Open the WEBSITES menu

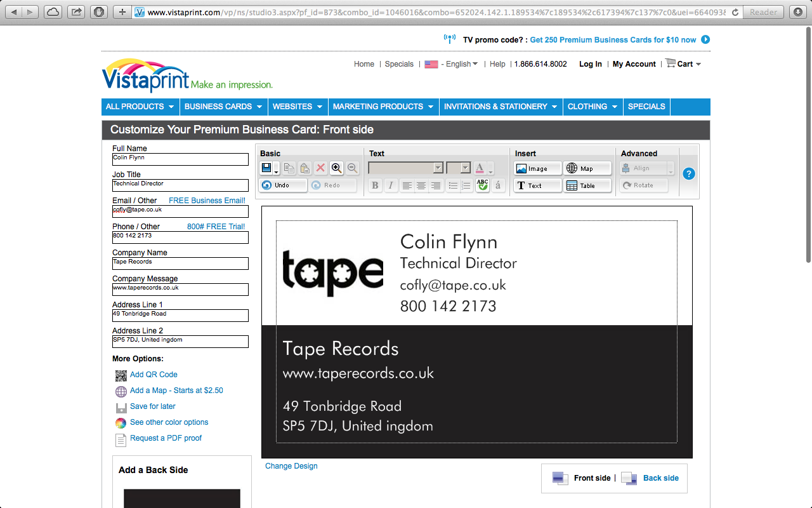[298, 107]
